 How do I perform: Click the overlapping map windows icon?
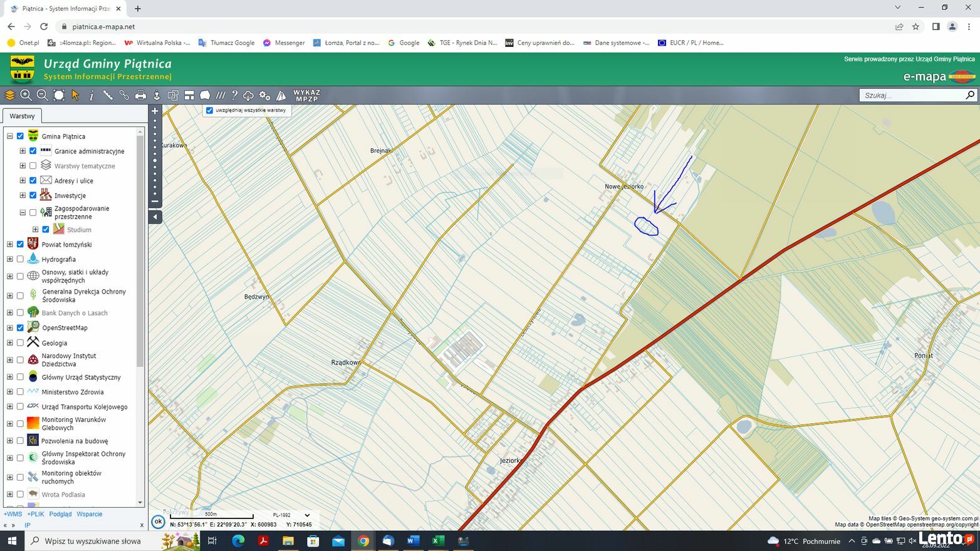click(x=173, y=95)
